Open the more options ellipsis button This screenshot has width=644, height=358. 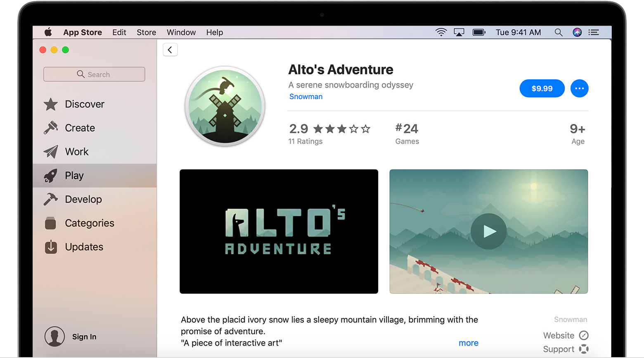tap(580, 88)
